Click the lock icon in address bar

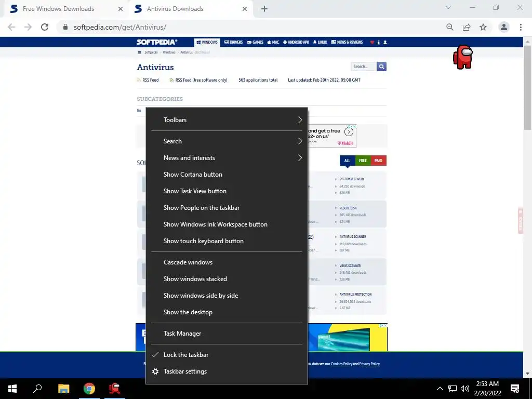pos(65,27)
